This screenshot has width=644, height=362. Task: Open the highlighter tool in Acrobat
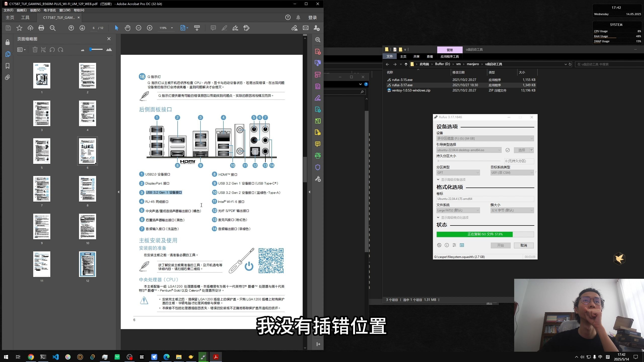[224, 28]
